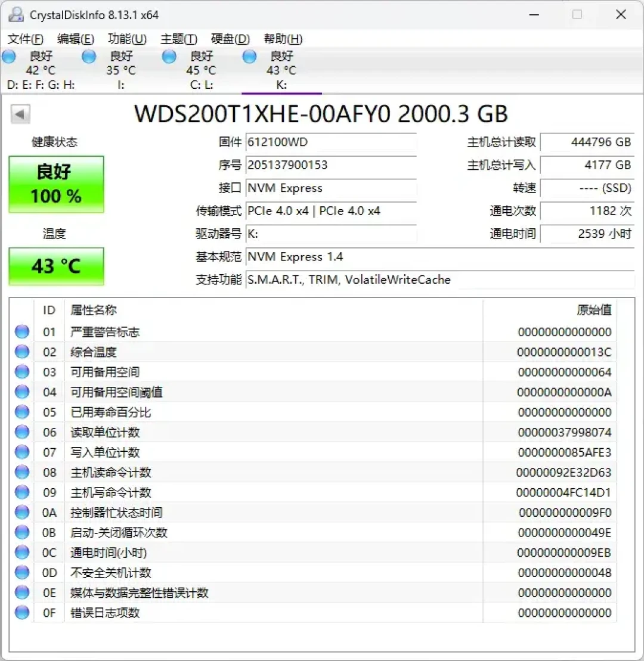Close the CrystalDiskInfo window

pos(621,15)
